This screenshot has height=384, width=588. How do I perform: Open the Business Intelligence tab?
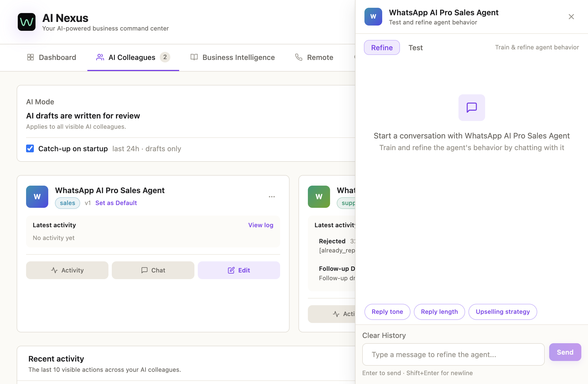[x=232, y=57]
